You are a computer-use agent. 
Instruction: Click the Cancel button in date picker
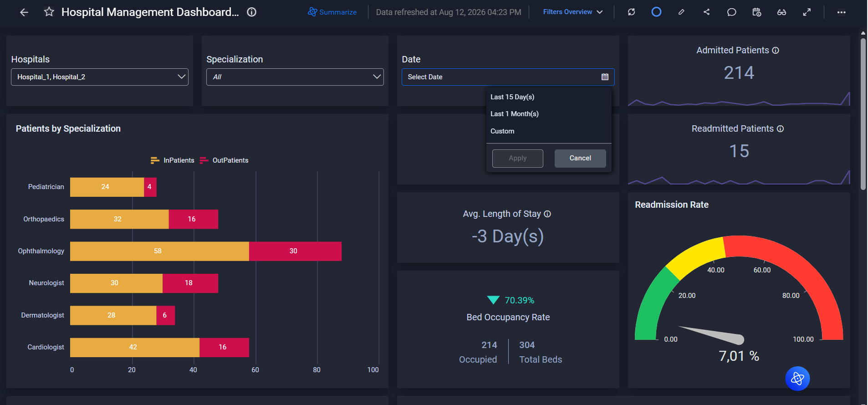580,158
